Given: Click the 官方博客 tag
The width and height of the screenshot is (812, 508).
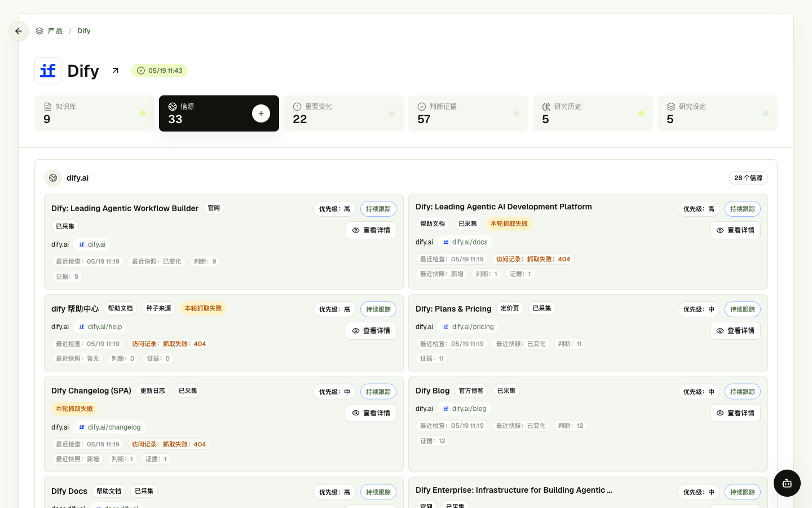Looking at the screenshot, I should pyautogui.click(x=471, y=391).
